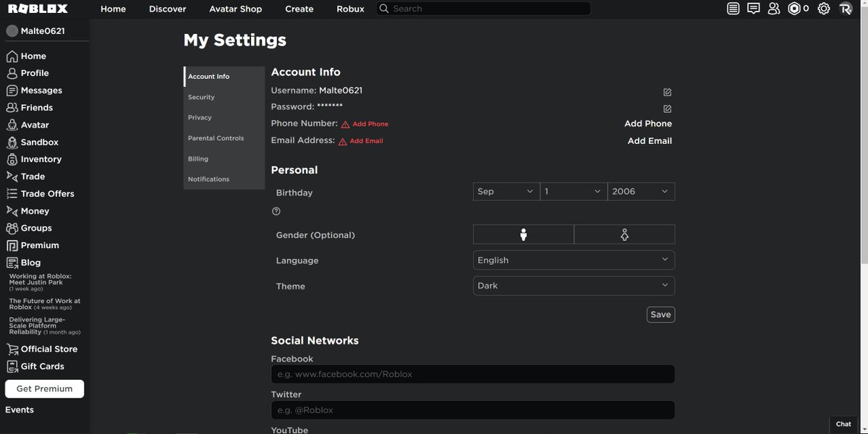
Task: Open the settings gear icon
Action: (x=824, y=9)
